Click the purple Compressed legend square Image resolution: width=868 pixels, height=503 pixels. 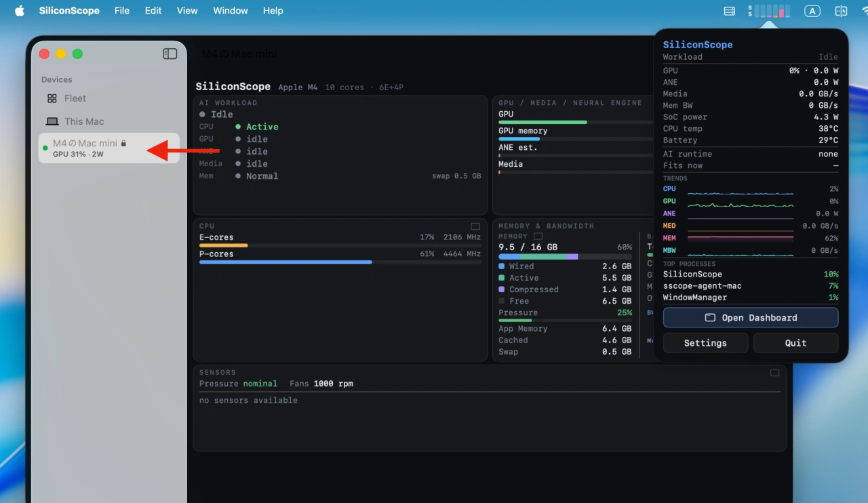click(x=502, y=289)
